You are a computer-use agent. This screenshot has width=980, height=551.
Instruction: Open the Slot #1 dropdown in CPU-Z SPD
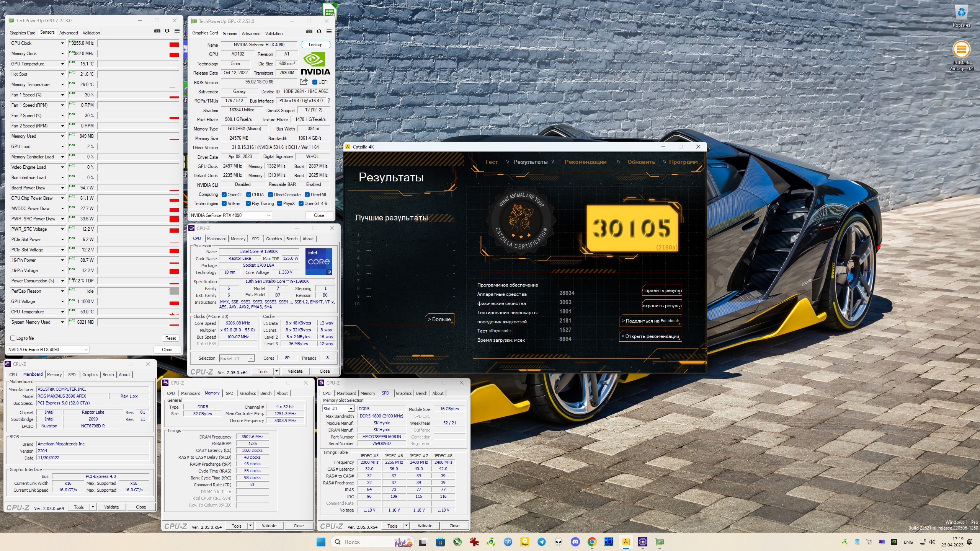[x=338, y=409]
